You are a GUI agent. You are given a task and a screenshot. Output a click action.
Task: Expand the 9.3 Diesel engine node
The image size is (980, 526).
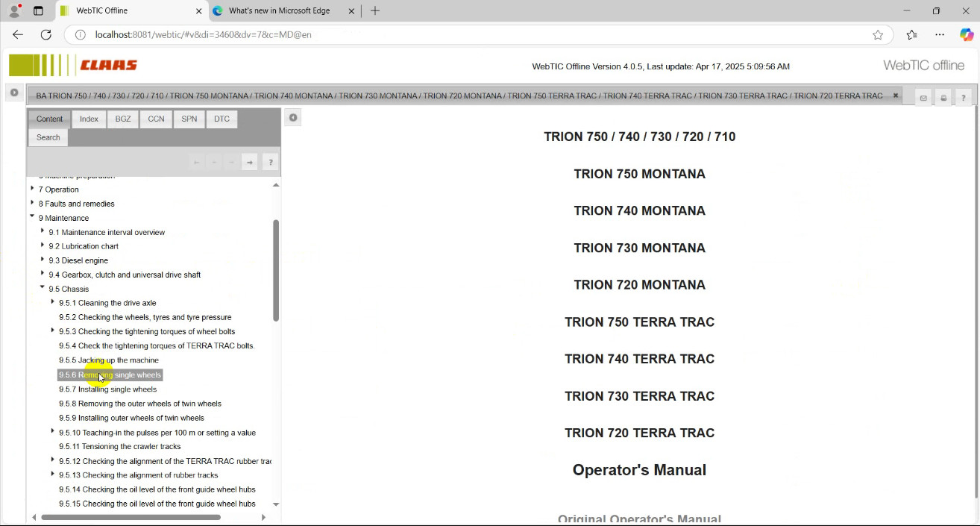[43, 260]
